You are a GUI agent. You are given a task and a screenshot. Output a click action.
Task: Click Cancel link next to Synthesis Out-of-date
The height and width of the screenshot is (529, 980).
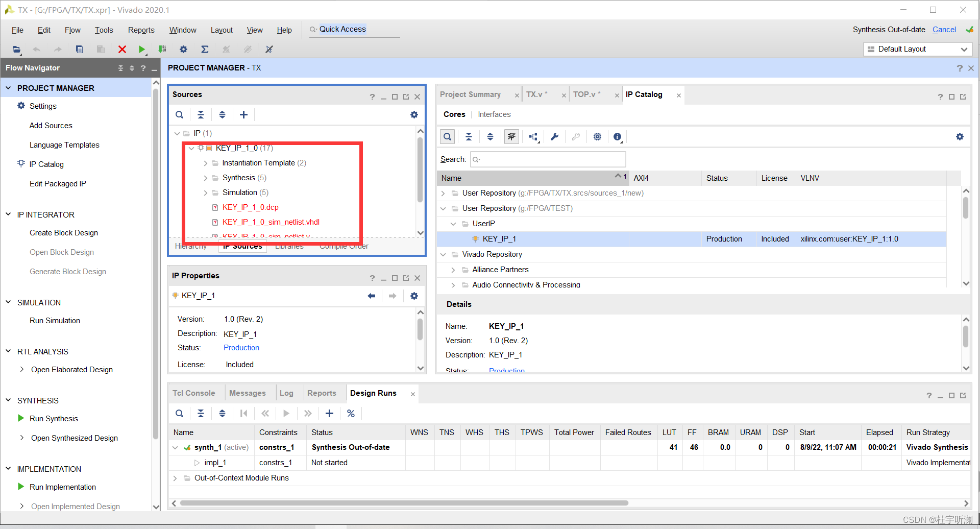[x=944, y=30]
